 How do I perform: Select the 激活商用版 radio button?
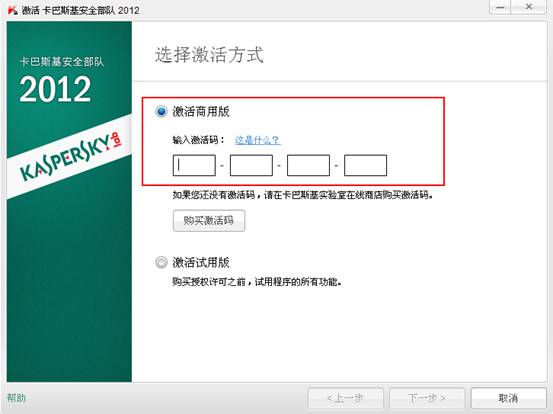161,111
